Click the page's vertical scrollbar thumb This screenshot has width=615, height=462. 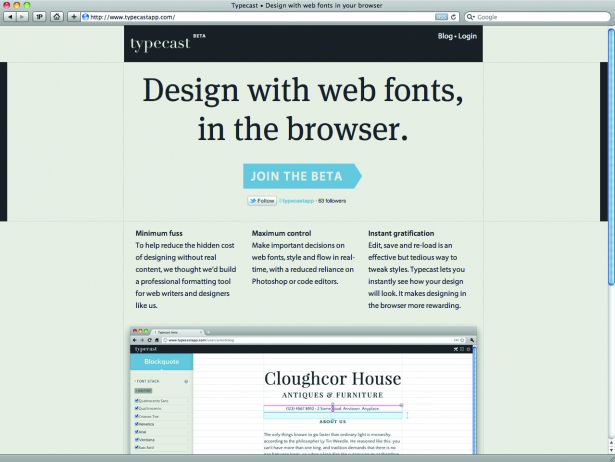[x=611, y=157]
